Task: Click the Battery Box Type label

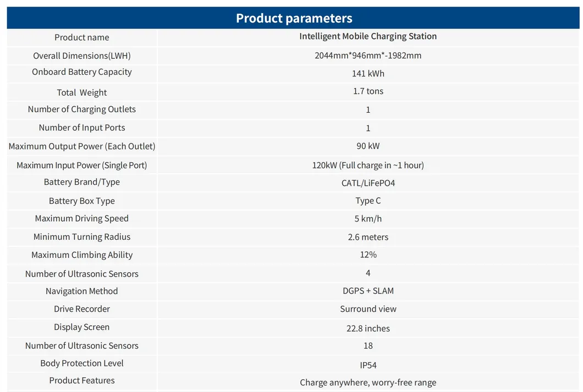Action: tap(82, 201)
